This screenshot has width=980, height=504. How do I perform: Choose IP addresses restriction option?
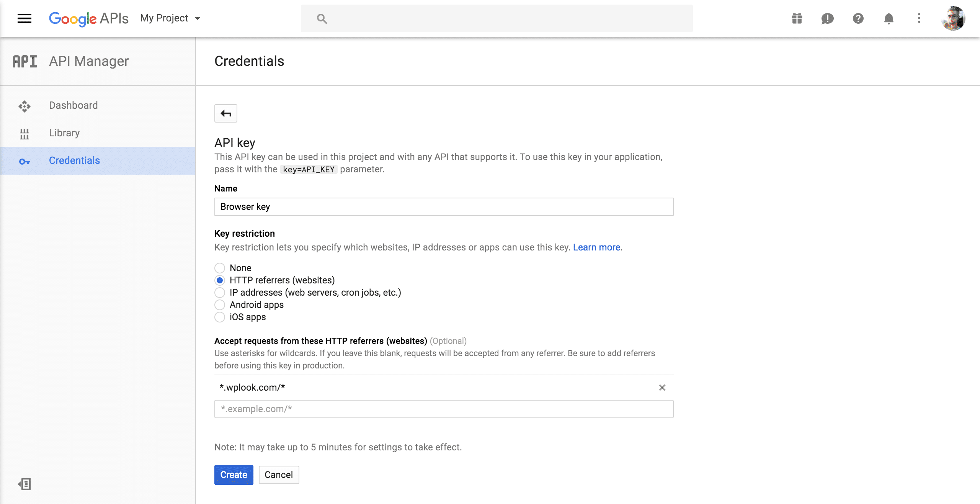click(220, 293)
